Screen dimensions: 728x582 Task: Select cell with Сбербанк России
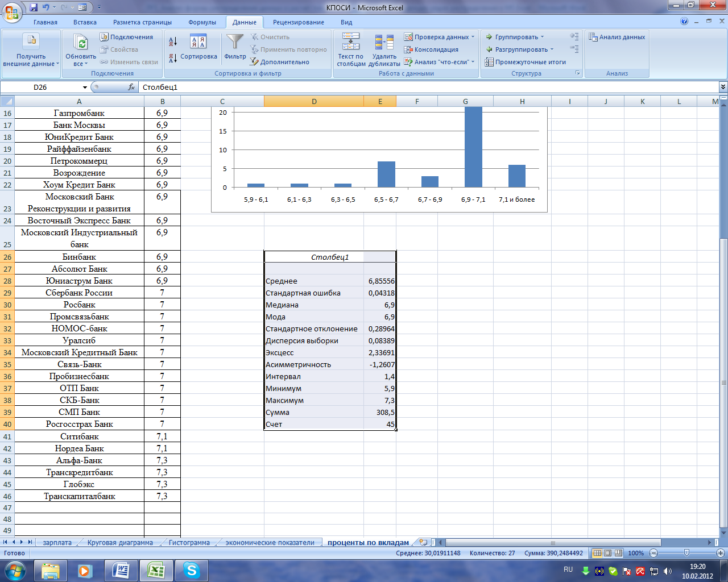(x=79, y=293)
